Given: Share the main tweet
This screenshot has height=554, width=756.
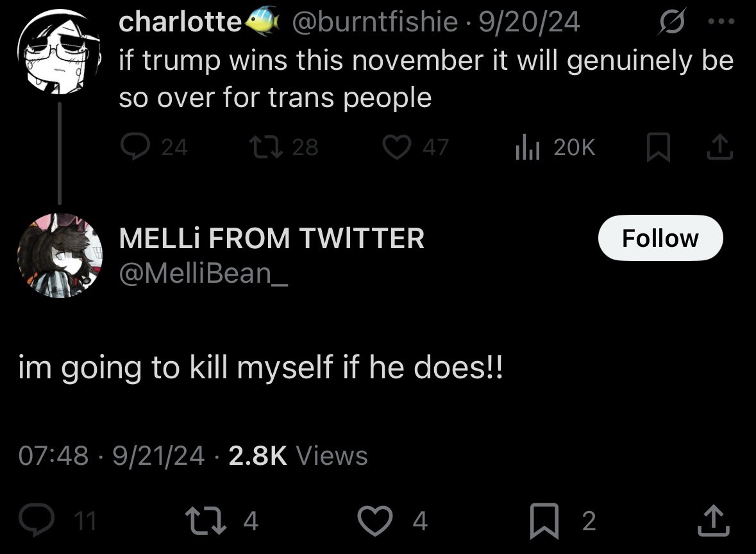Looking at the screenshot, I should click(x=714, y=520).
